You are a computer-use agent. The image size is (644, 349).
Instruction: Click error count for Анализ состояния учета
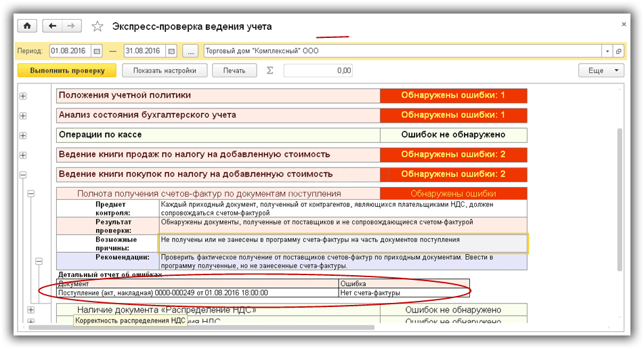tap(454, 115)
